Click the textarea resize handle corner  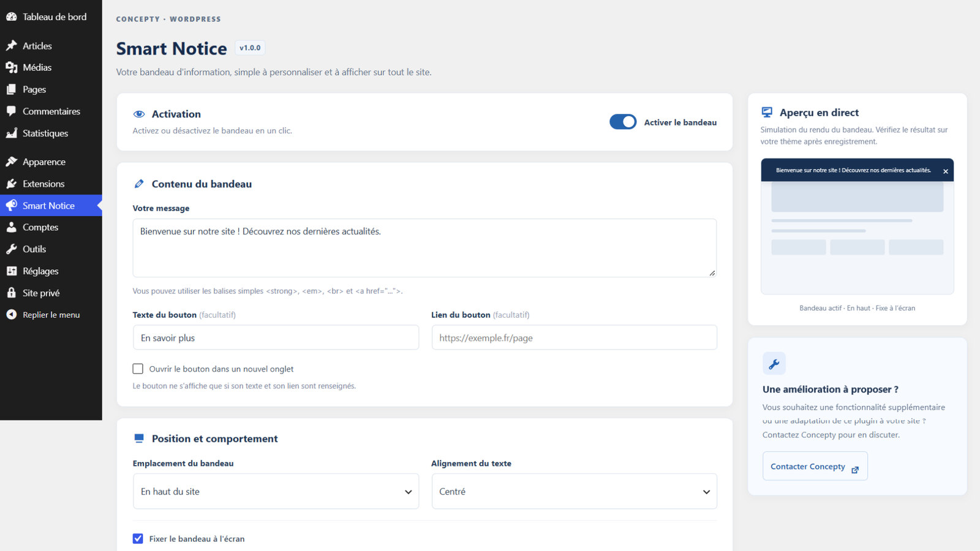point(712,272)
